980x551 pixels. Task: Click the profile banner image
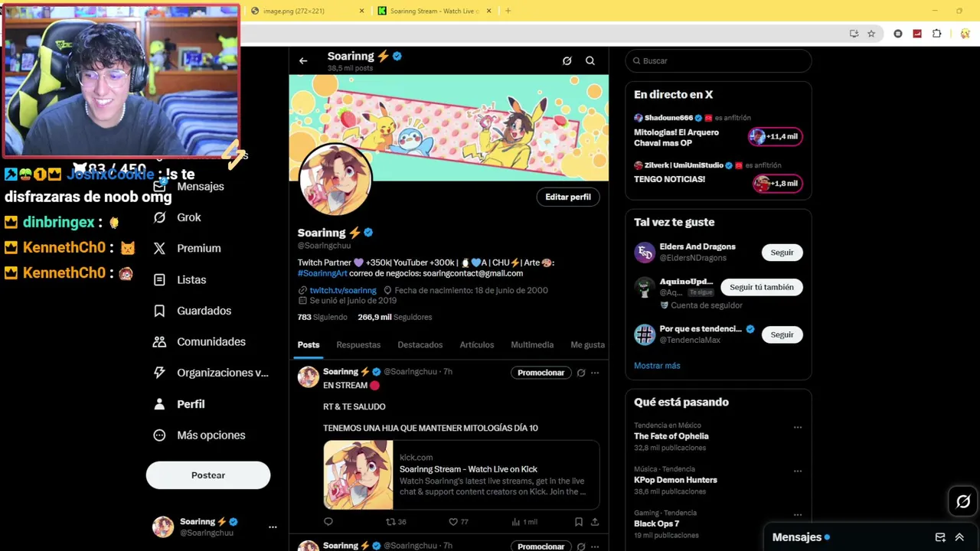point(449,127)
